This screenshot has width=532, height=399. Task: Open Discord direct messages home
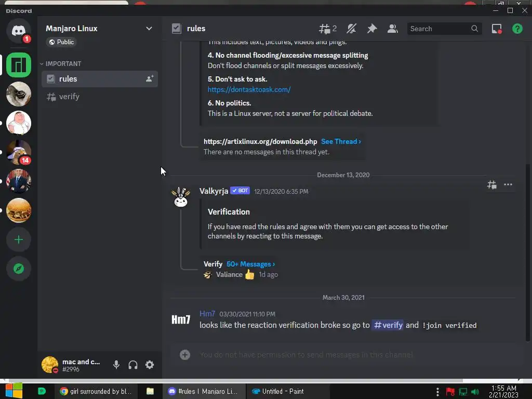(x=19, y=31)
